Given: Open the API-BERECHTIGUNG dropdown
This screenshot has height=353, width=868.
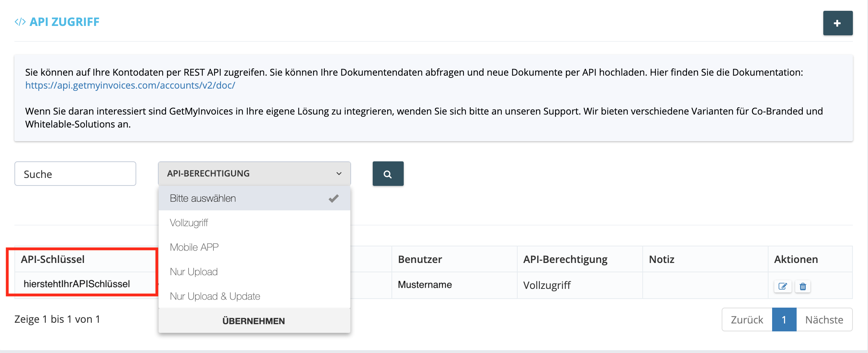Looking at the screenshot, I should pyautogui.click(x=254, y=173).
